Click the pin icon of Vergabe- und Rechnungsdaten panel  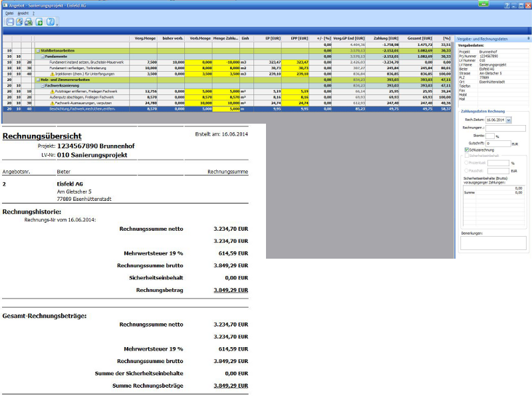(529, 39)
